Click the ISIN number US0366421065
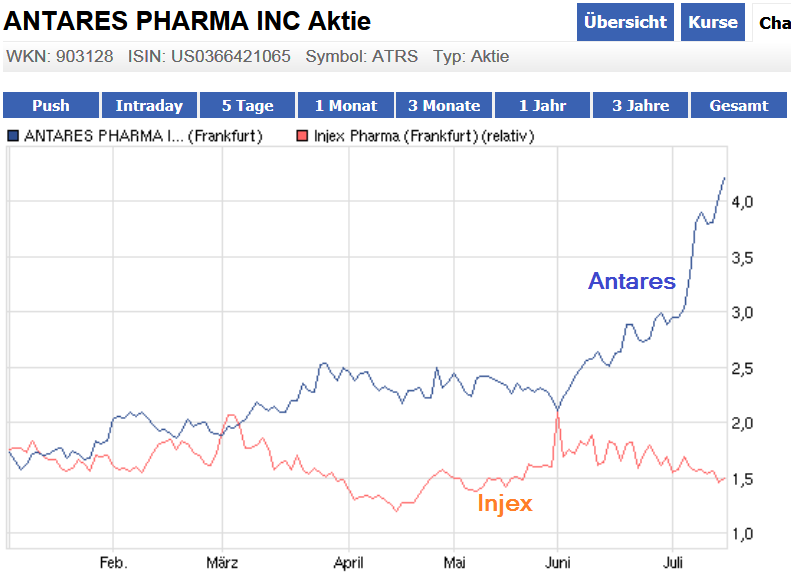This screenshot has height=578, width=791. click(231, 57)
